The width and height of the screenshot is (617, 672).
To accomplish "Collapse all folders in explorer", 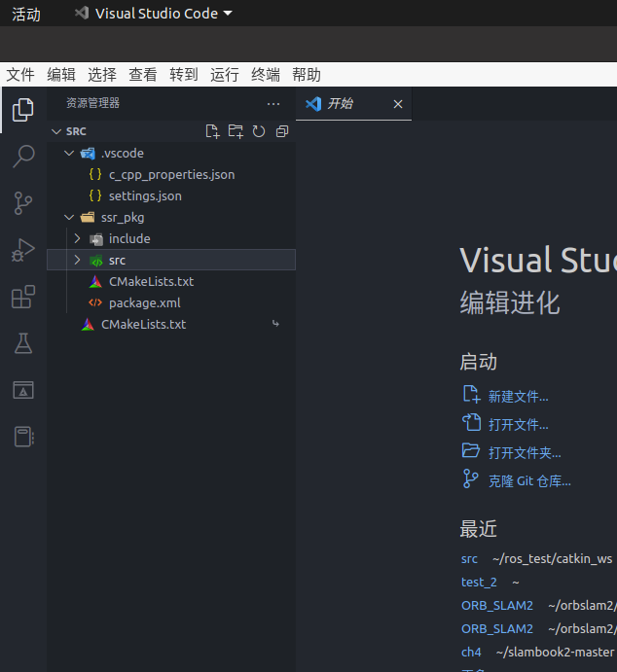I will pos(282,131).
